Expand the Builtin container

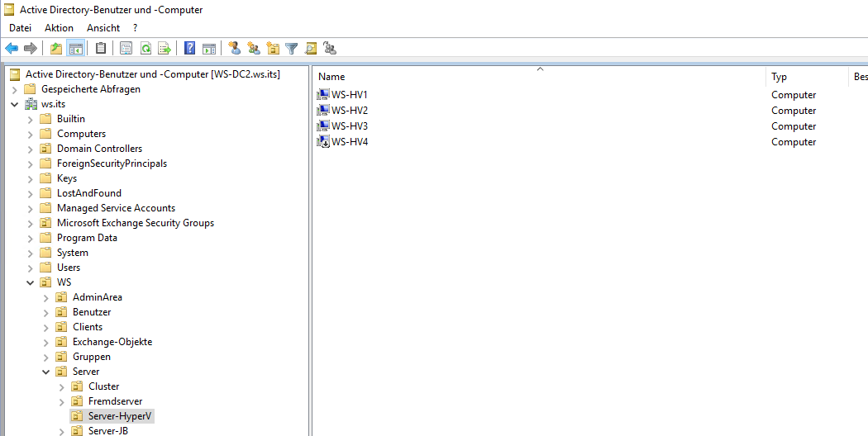pyautogui.click(x=31, y=119)
